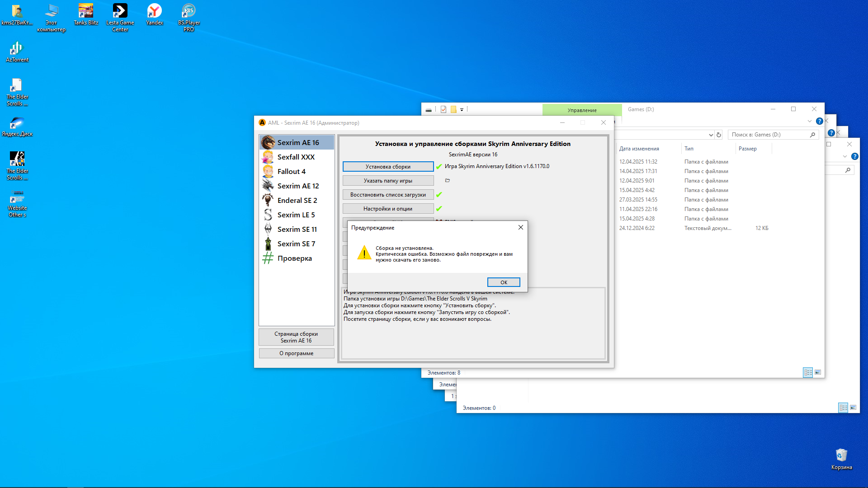Click the small game folder icon
868x488 pixels.
pos(448,180)
